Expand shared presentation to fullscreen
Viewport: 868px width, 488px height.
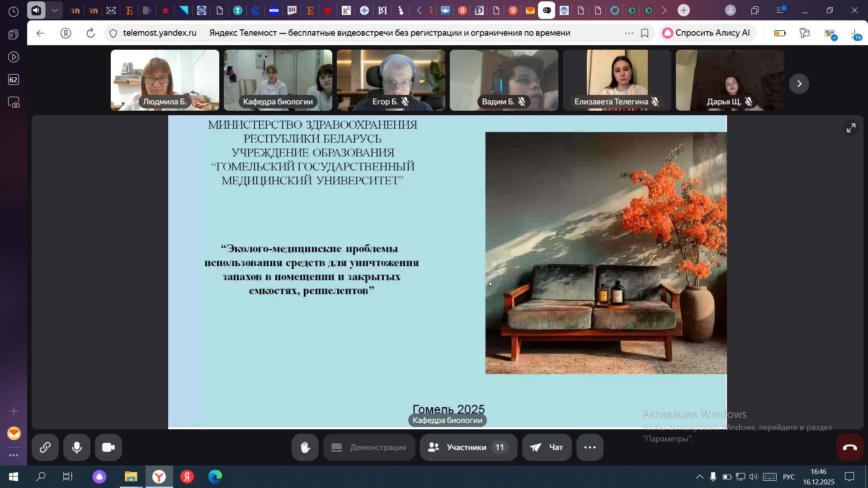tap(851, 128)
